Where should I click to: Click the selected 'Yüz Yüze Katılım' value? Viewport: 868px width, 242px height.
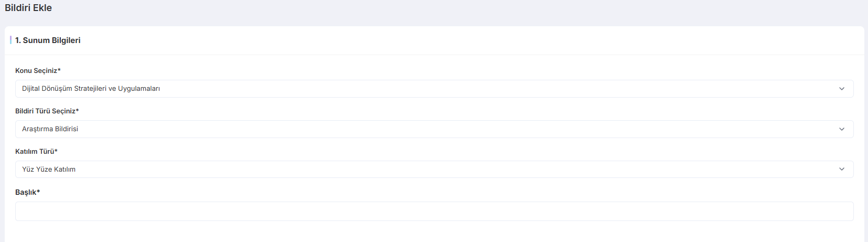[x=49, y=170]
